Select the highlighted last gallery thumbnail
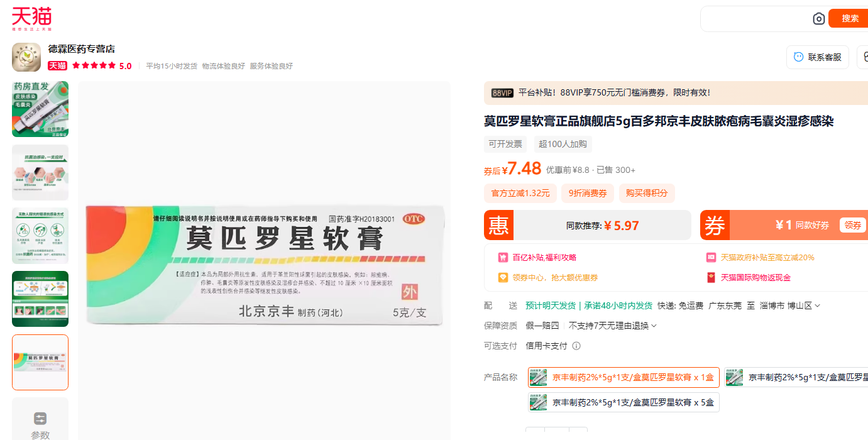868x440 pixels. click(40, 362)
